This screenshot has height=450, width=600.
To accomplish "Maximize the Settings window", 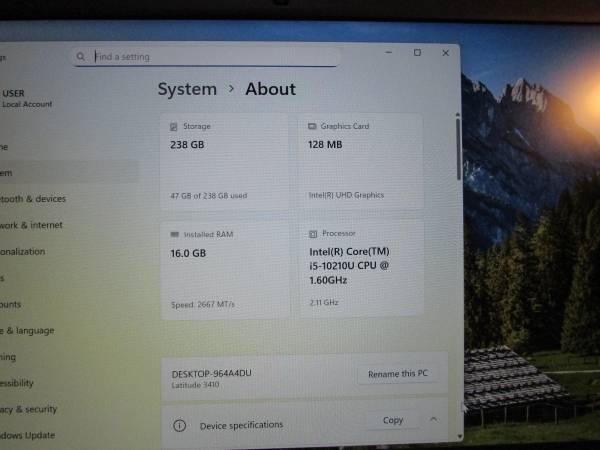I will 417,53.
